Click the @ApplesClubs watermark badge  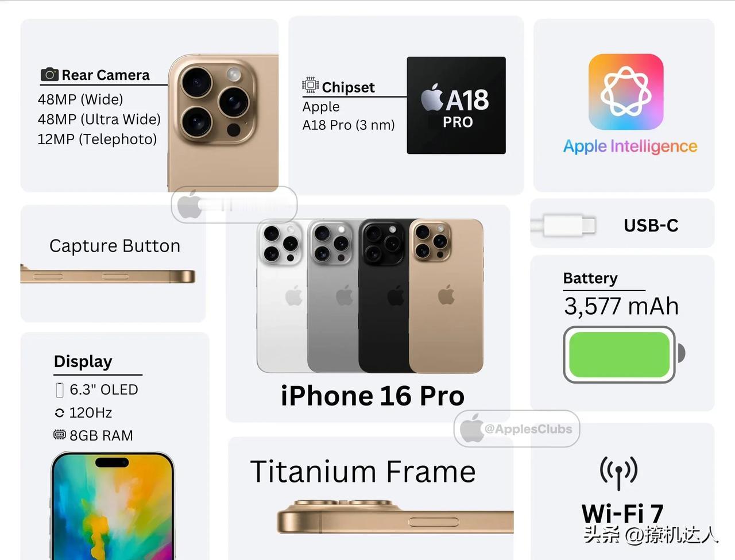[517, 428]
